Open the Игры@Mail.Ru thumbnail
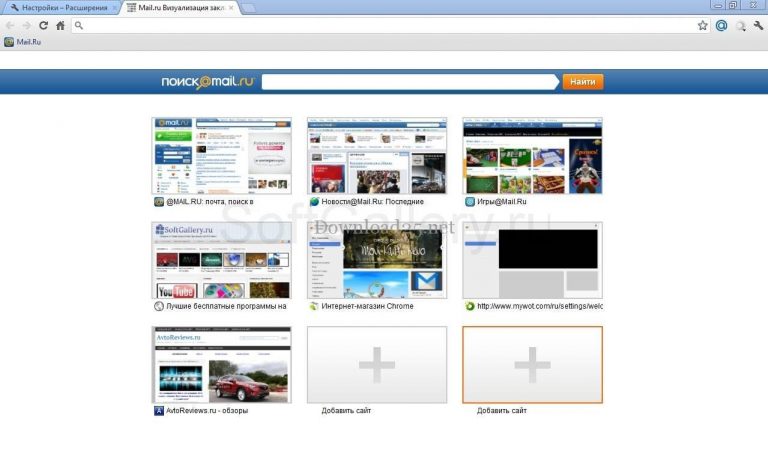 532,156
